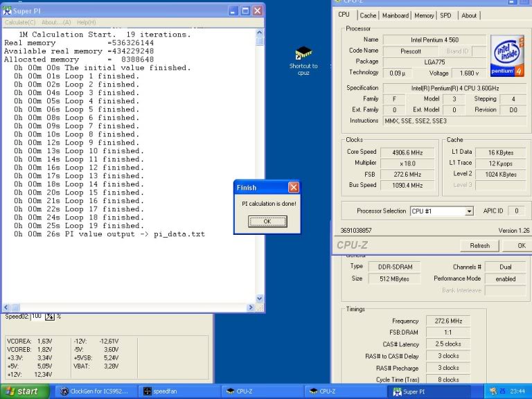Click the Level 2 cache value 1024 KBytes
Viewport: 532px width, 399px height.
click(500, 175)
